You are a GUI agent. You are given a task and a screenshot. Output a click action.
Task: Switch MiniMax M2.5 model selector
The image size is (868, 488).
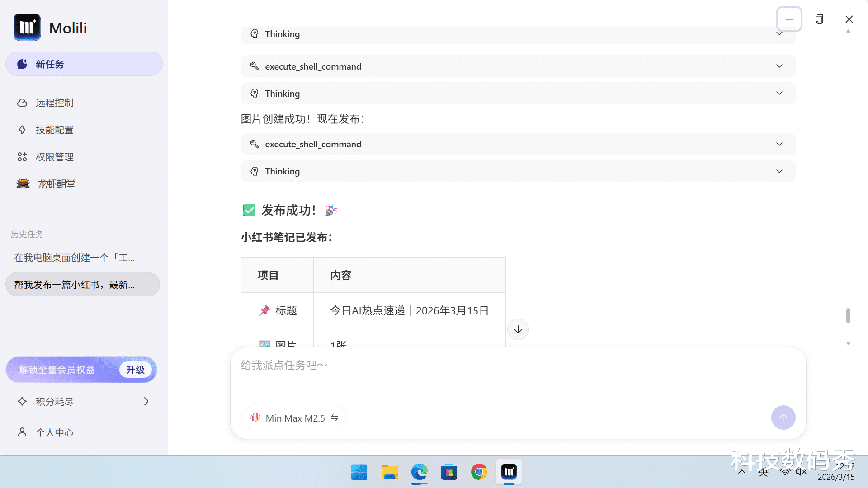[x=294, y=418]
